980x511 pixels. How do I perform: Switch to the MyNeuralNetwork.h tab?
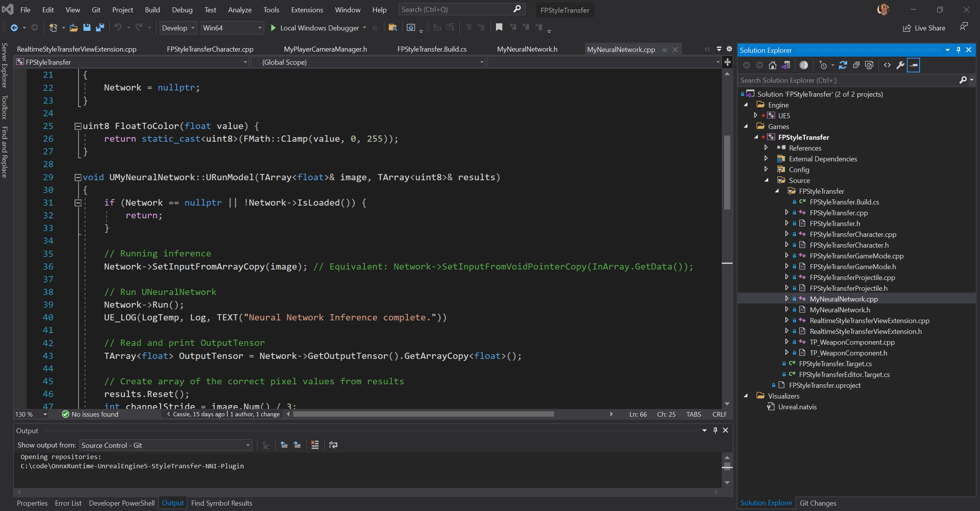pyautogui.click(x=527, y=49)
